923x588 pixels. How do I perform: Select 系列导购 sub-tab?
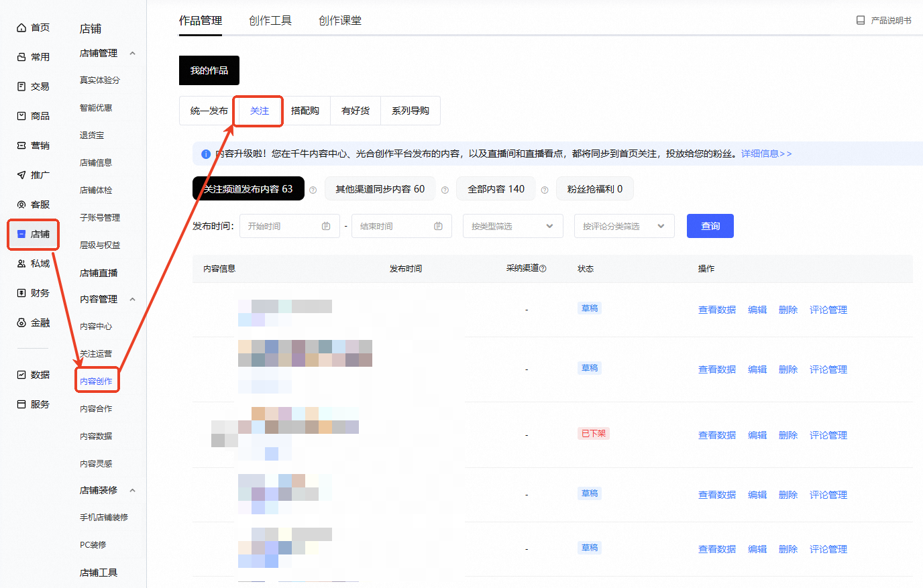411,111
